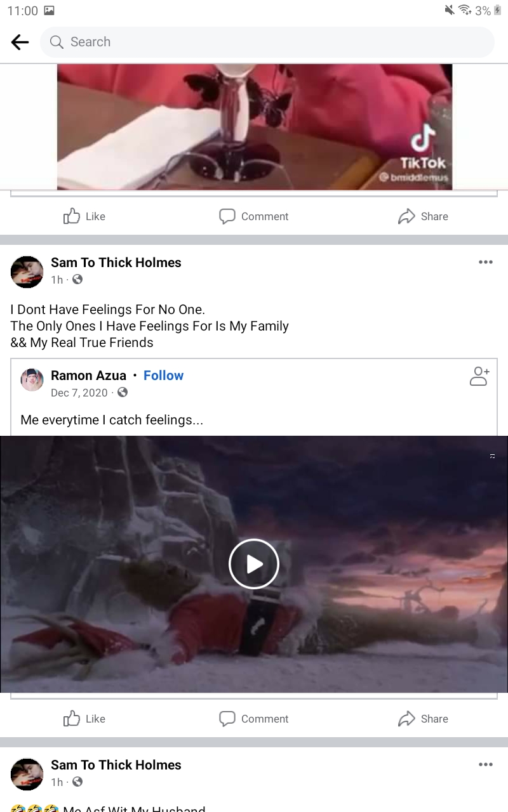
Task: Open the TikTok video thumbnail
Action: pos(254,127)
